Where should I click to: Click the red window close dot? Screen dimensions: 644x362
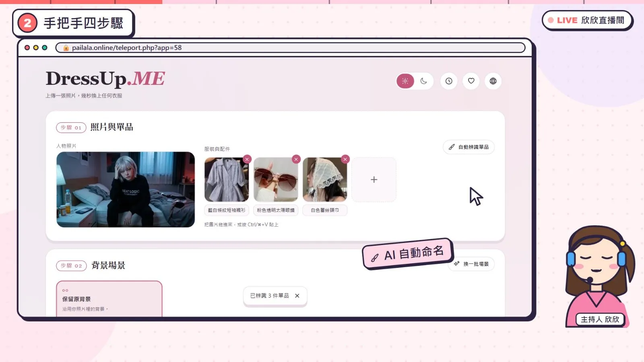click(x=27, y=47)
